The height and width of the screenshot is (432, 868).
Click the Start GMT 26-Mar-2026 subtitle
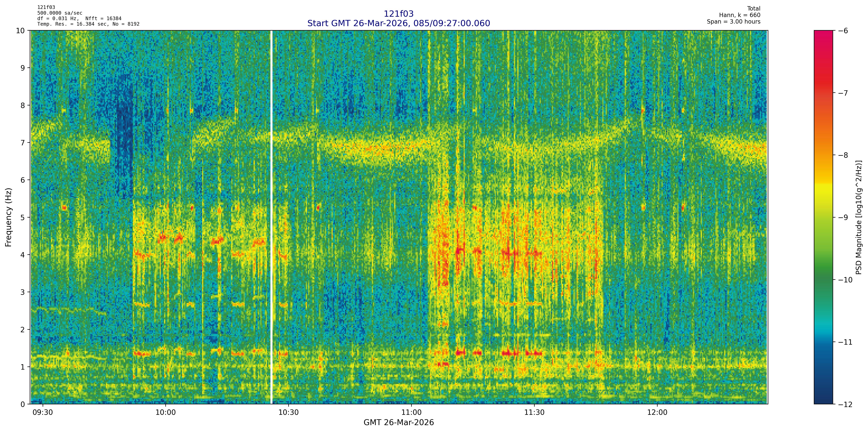[x=399, y=23]
